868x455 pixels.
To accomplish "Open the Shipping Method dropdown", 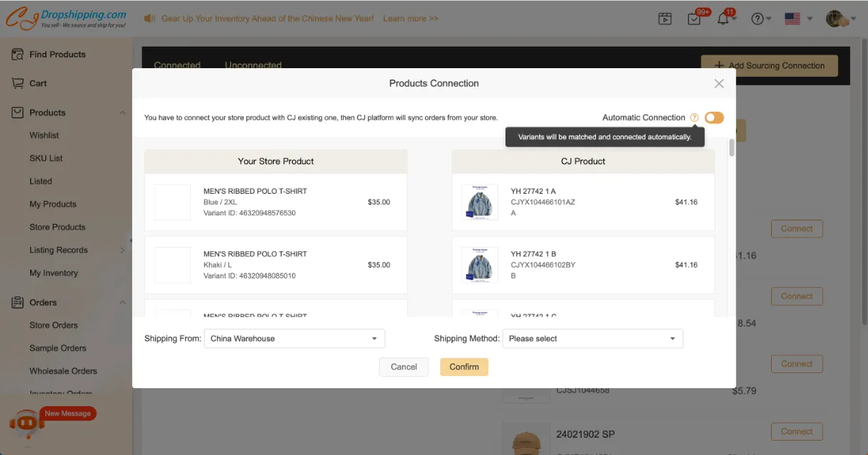I will coord(592,339).
